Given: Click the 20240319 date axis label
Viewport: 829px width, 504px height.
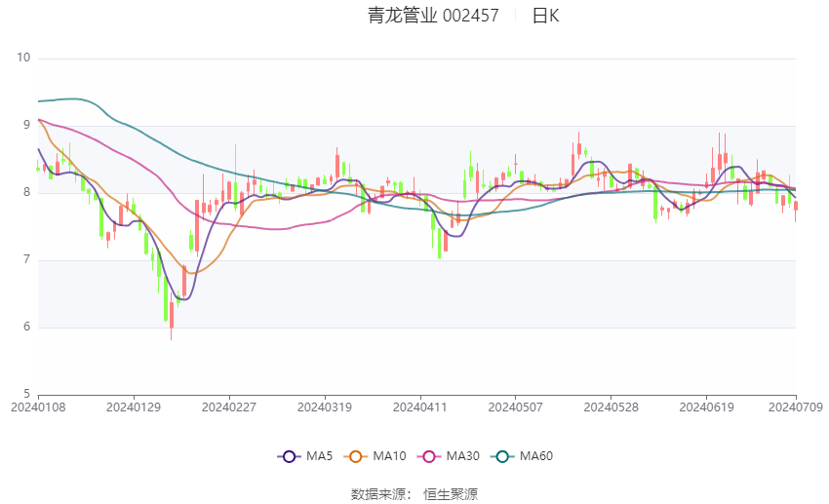Looking at the screenshot, I should (x=325, y=407).
